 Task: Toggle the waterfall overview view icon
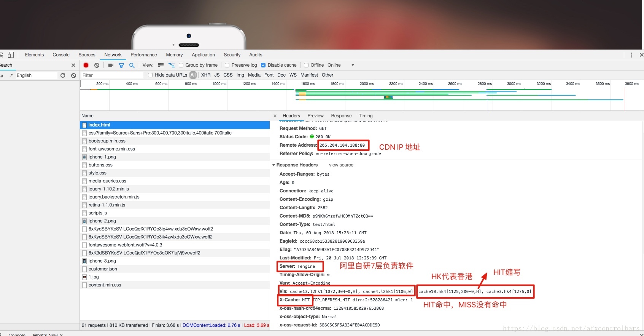pos(172,65)
